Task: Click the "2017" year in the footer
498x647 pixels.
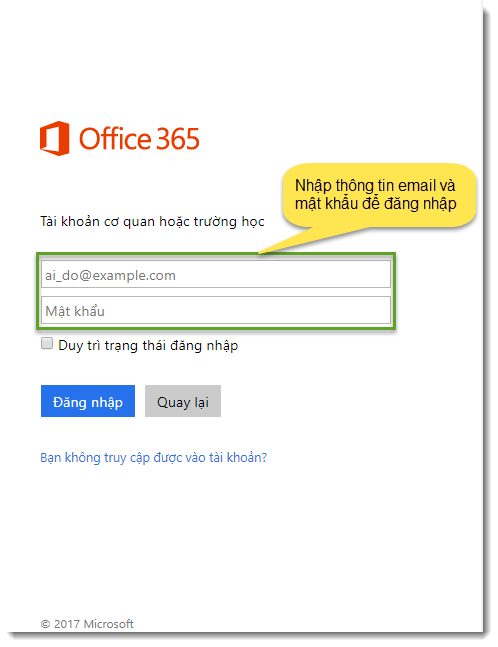Action: pyautogui.click(x=67, y=624)
